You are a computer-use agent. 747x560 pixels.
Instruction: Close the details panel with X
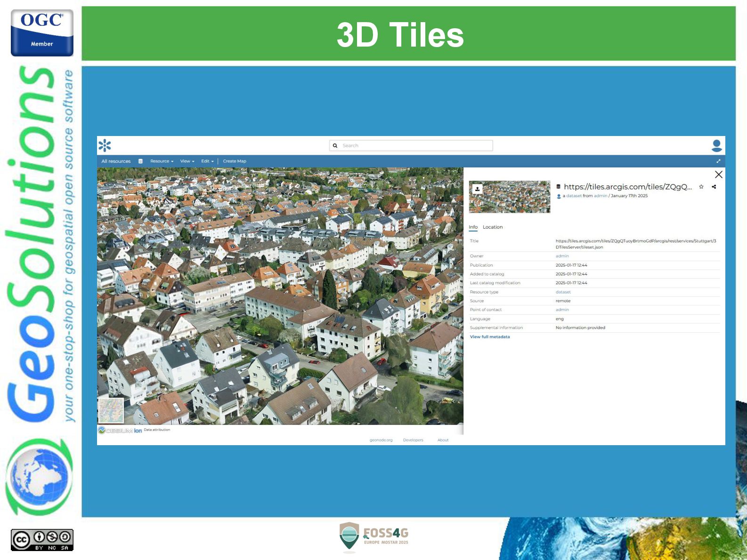click(x=719, y=175)
